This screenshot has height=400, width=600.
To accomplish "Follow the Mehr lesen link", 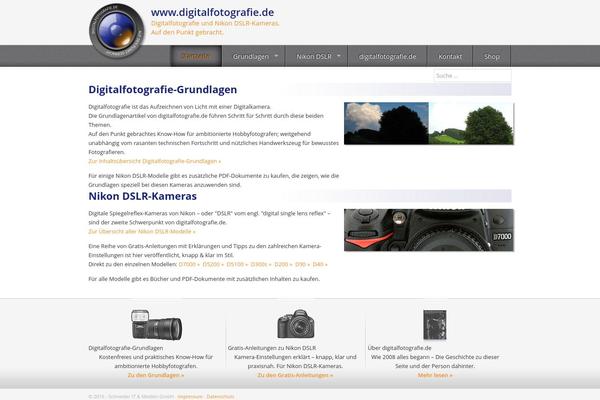I will coord(435,375).
